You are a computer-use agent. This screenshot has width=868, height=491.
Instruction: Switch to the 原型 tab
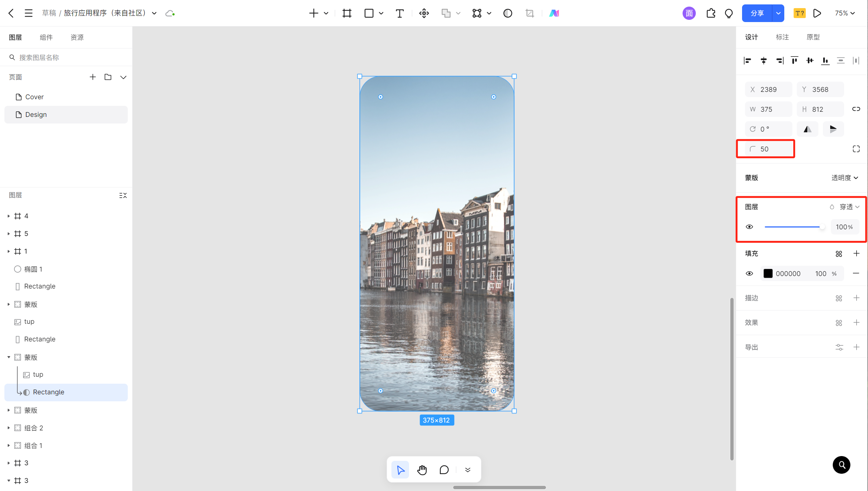(813, 37)
